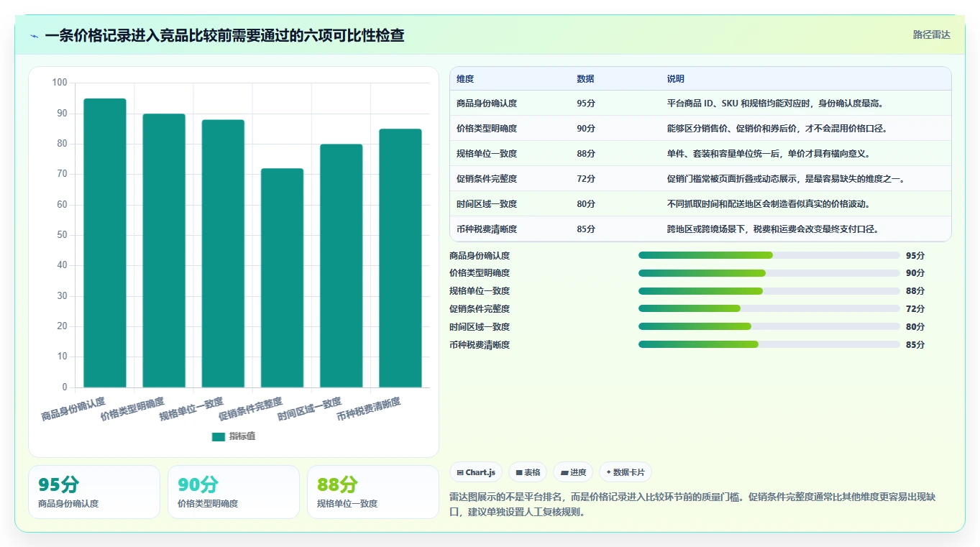Screen dimensions: 980x547
Task: Click the page title about 六项可比性检查
Action: pos(224,35)
